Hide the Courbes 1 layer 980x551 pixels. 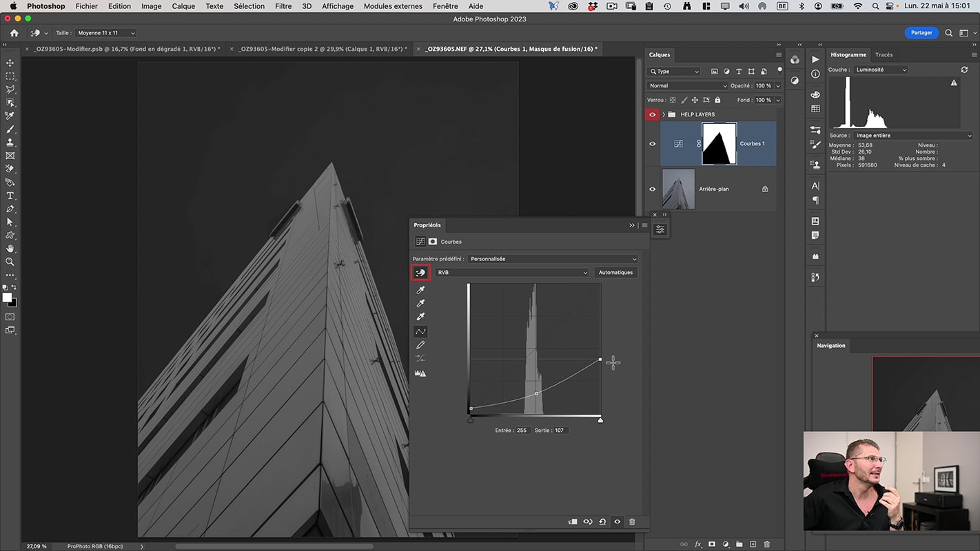(x=652, y=143)
